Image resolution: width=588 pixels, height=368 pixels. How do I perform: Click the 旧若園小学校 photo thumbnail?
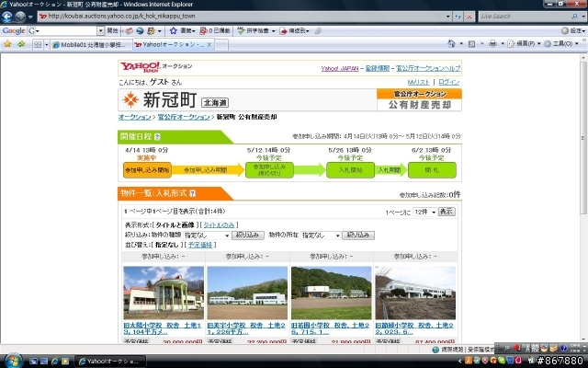pyautogui.click(x=332, y=293)
